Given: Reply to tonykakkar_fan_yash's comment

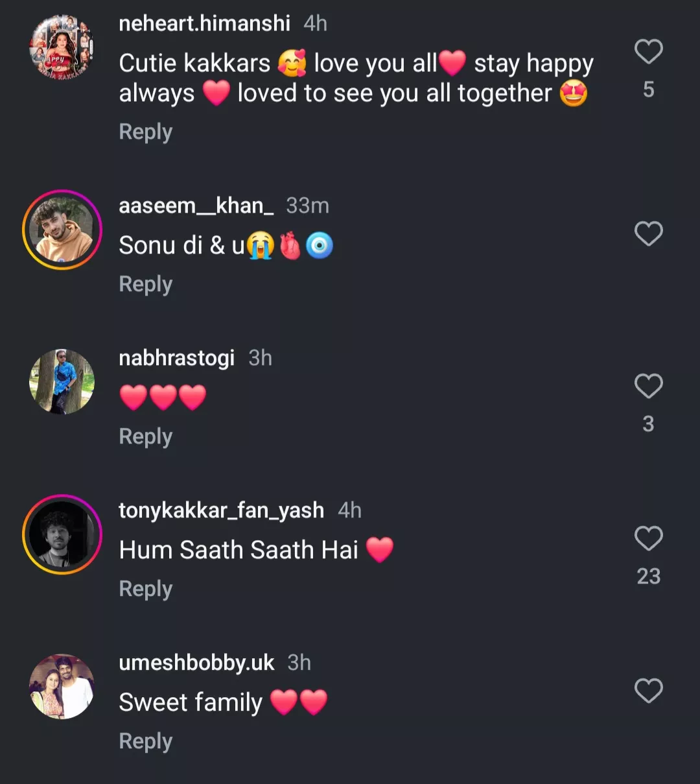Looking at the screenshot, I should pos(146,589).
